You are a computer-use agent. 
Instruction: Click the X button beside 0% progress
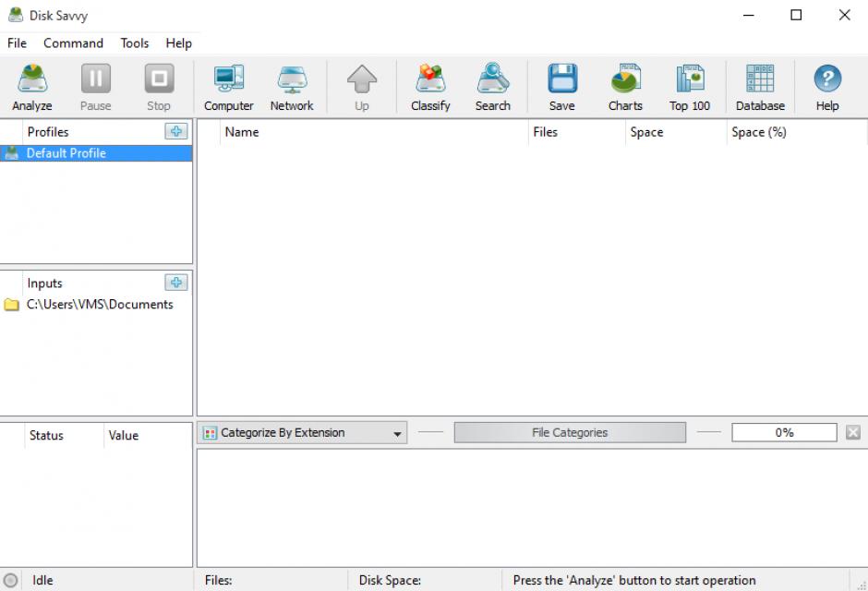pos(853,432)
